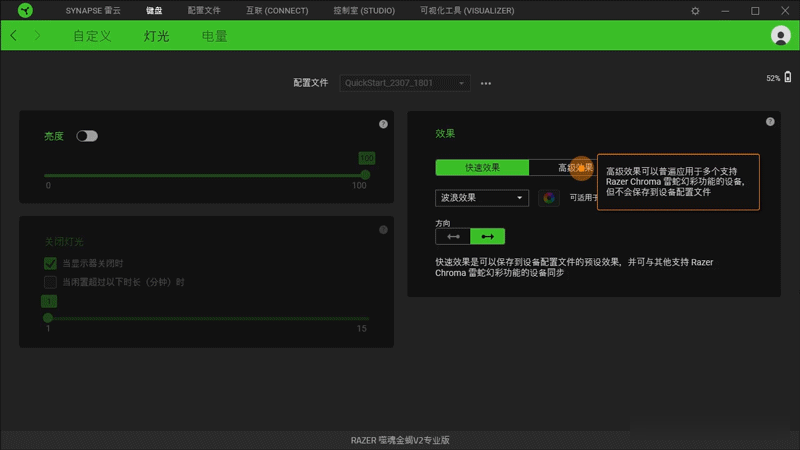
Task: Click the help icon in the 亮度 panel
Action: click(383, 124)
